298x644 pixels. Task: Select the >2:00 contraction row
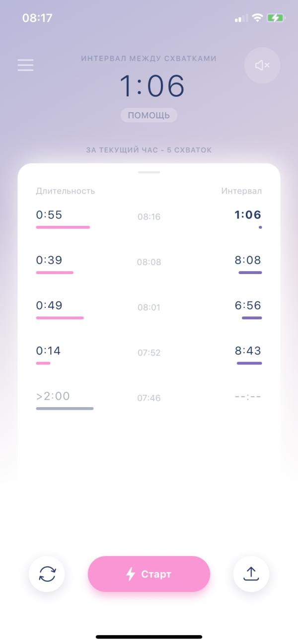point(149,400)
